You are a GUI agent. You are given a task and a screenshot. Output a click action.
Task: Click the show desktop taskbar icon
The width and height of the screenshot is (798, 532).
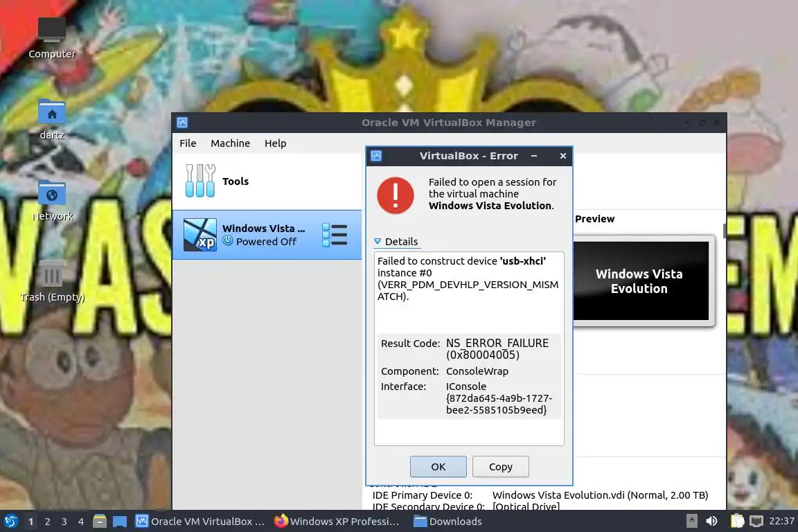click(x=120, y=522)
